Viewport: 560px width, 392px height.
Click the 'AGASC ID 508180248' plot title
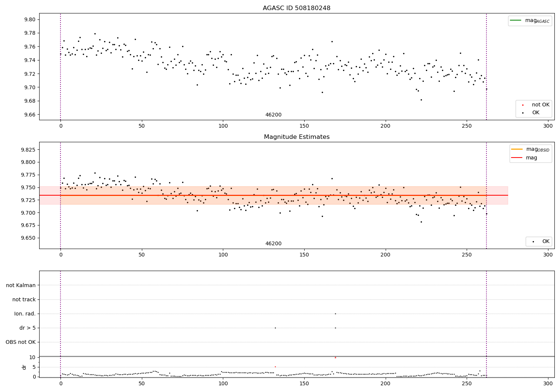click(296, 8)
